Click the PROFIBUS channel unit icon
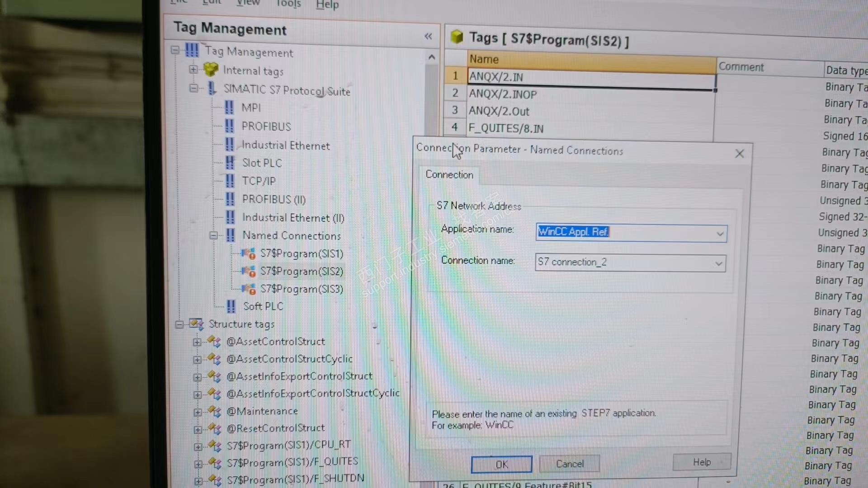Viewport: 868px width, 488px height. 229,126
